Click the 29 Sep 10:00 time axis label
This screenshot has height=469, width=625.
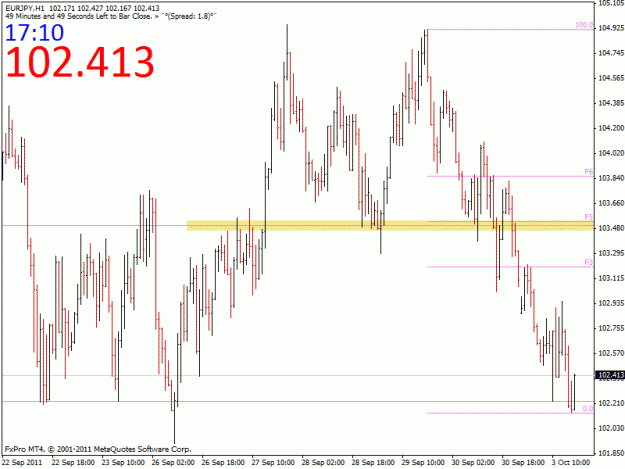pyautogui.click(x=423, y=462)
